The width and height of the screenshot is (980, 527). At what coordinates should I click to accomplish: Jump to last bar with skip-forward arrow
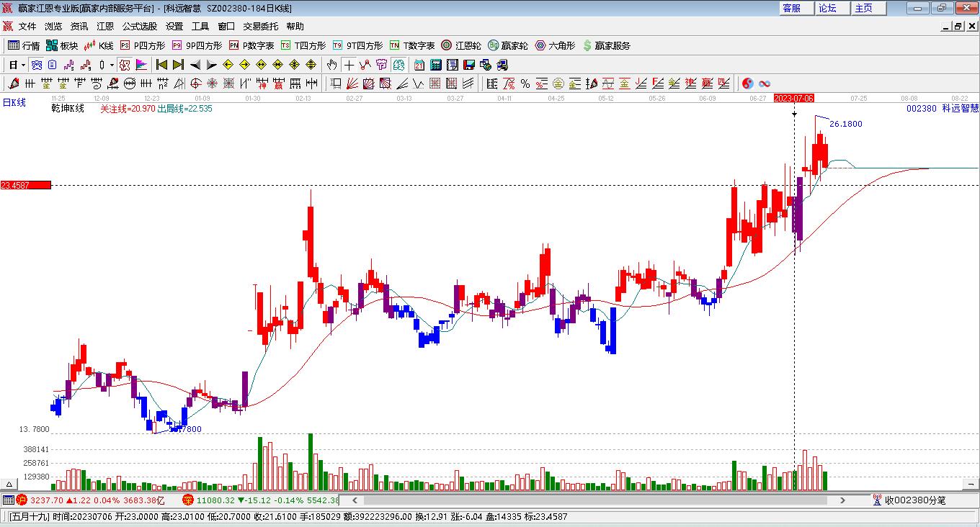[178, 65]
